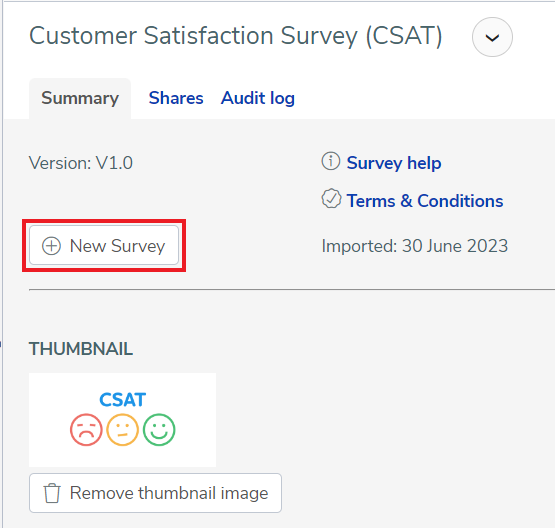The height and width of the screenshot is (528, 555).
Task: Click the green happy face icon
Action: 159,430
